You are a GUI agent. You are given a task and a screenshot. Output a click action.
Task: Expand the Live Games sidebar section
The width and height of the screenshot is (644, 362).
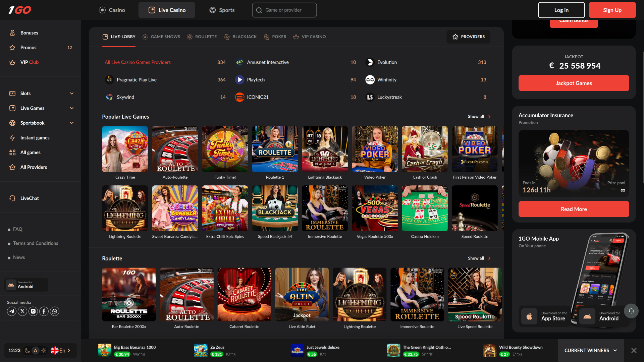[71, 108]
